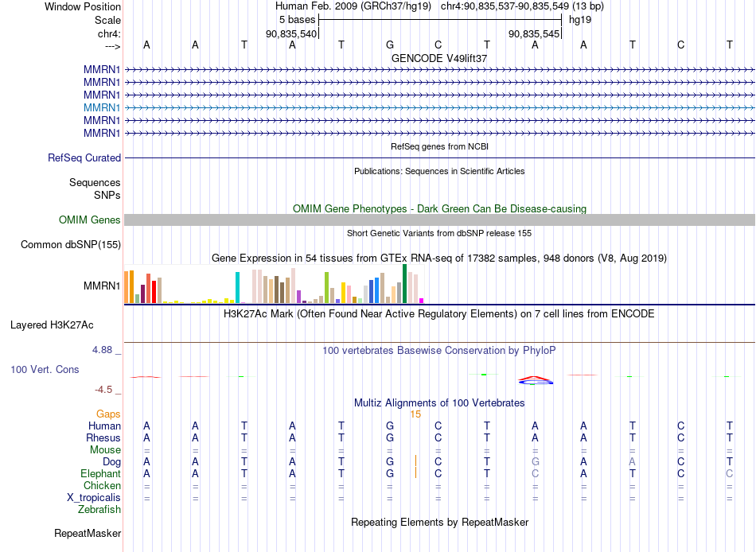The height and width of the screenshot is (552, 756).
Task: Click the orange insertion marker in Dog row
Action: point(415,461)
